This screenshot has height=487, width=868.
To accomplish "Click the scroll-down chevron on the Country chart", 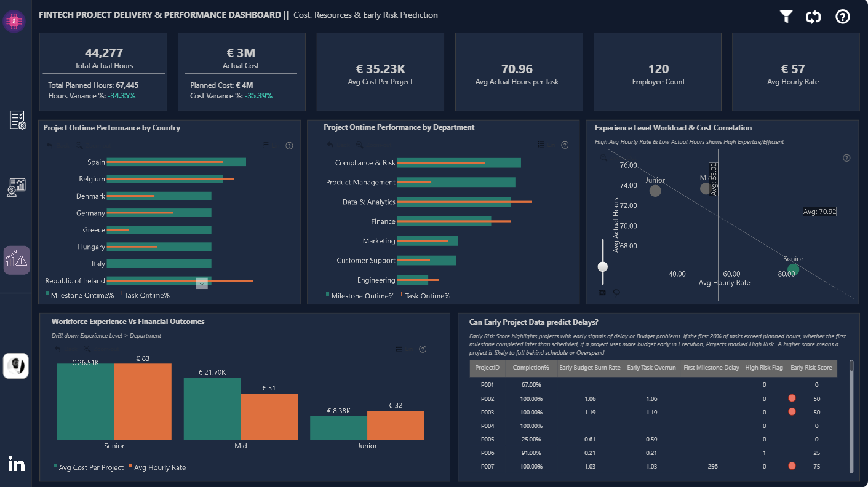I will (202, 283).
